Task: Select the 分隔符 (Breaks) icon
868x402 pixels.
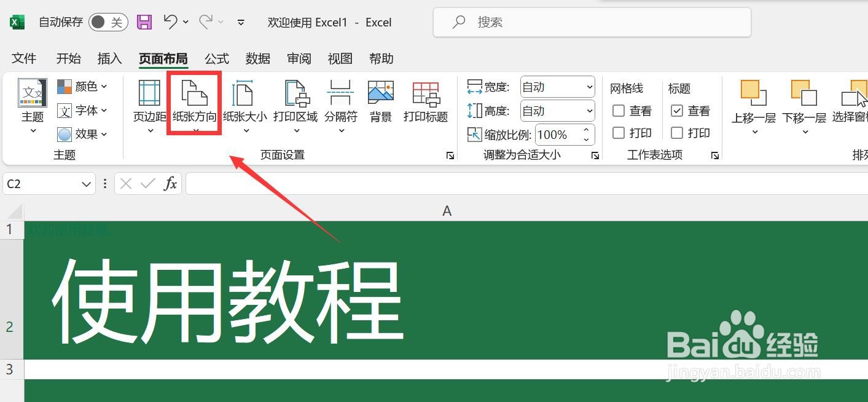Action: (x=341, y=101)
